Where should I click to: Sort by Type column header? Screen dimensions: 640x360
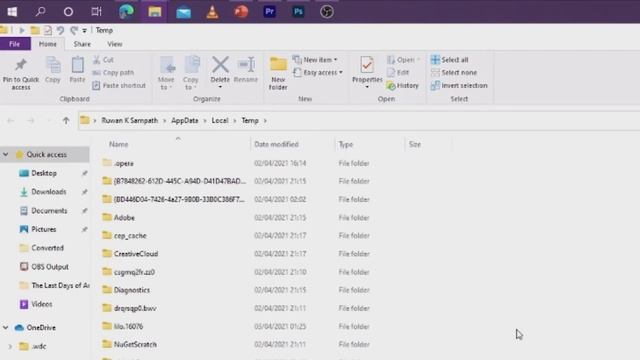346,144
